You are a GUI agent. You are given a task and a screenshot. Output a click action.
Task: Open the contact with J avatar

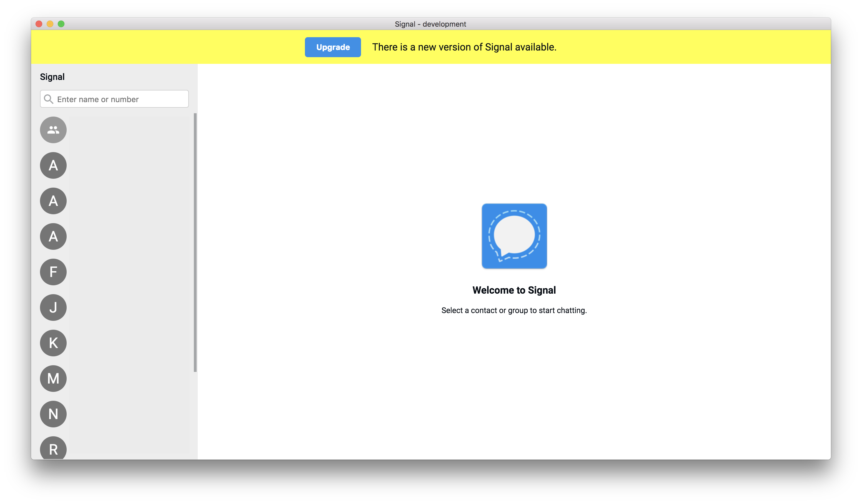(x=53, y=308)
